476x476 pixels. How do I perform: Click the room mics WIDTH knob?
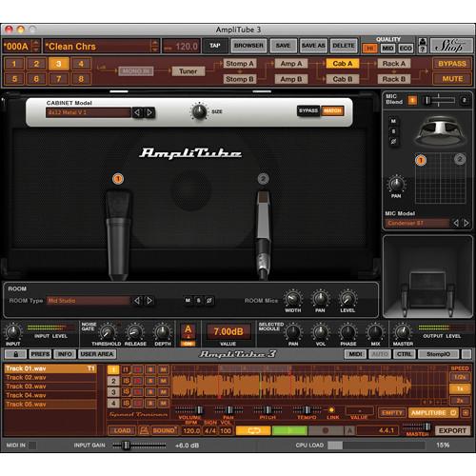point(292,299)
